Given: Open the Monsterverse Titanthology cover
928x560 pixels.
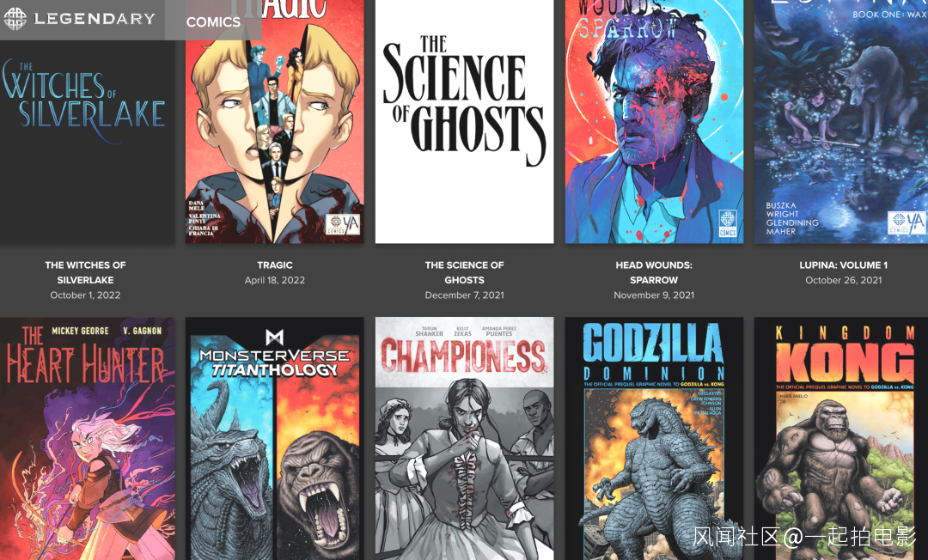Looking at the screenshot, I should tap(275, 439).
